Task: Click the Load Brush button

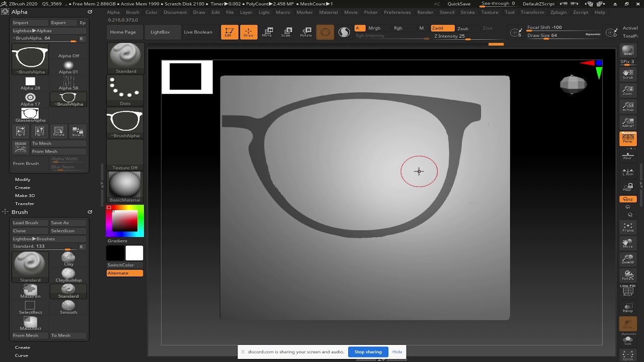Action: pos(30,223)
